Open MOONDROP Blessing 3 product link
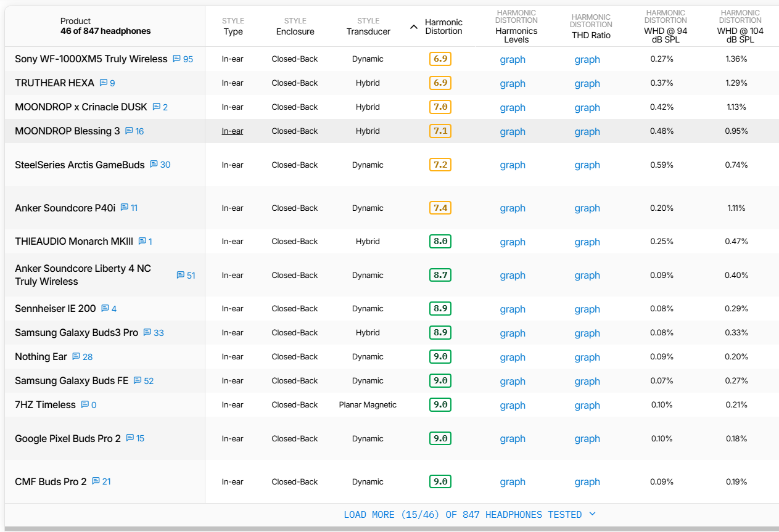 click(x=67, y=131)
